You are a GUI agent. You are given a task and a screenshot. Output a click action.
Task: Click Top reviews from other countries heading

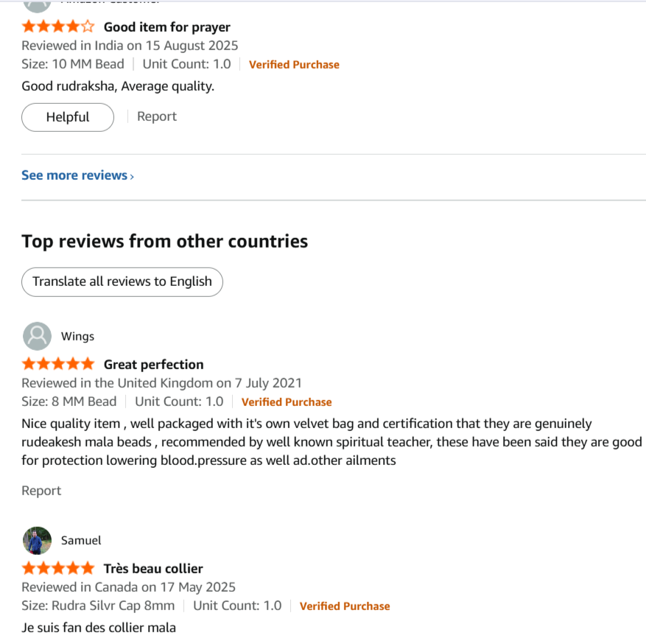pos(165,241)
